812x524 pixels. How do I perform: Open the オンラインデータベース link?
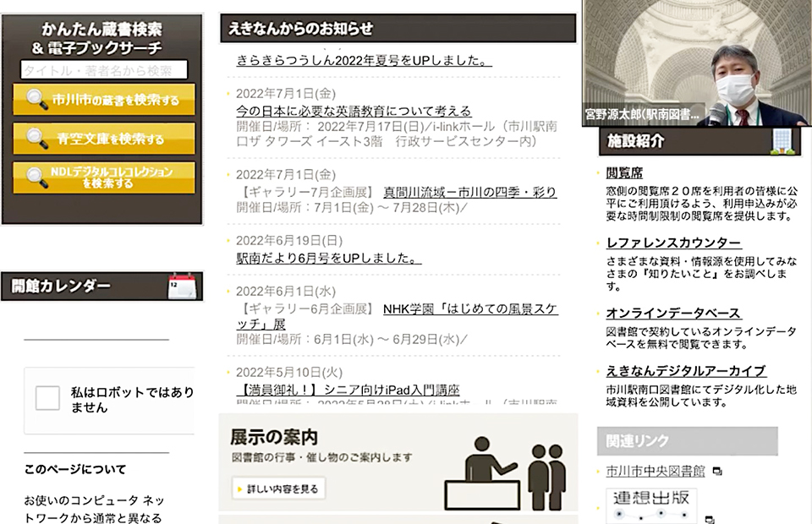672,313
